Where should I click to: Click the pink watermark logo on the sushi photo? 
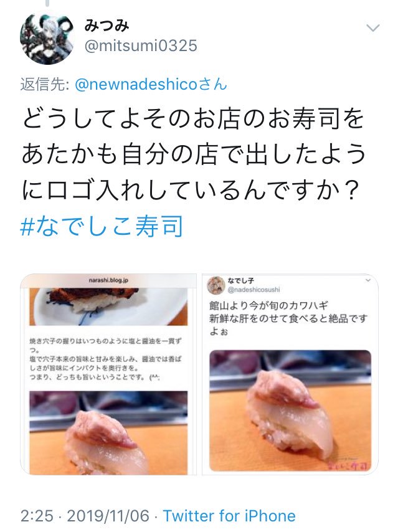[x=349, y=465]
